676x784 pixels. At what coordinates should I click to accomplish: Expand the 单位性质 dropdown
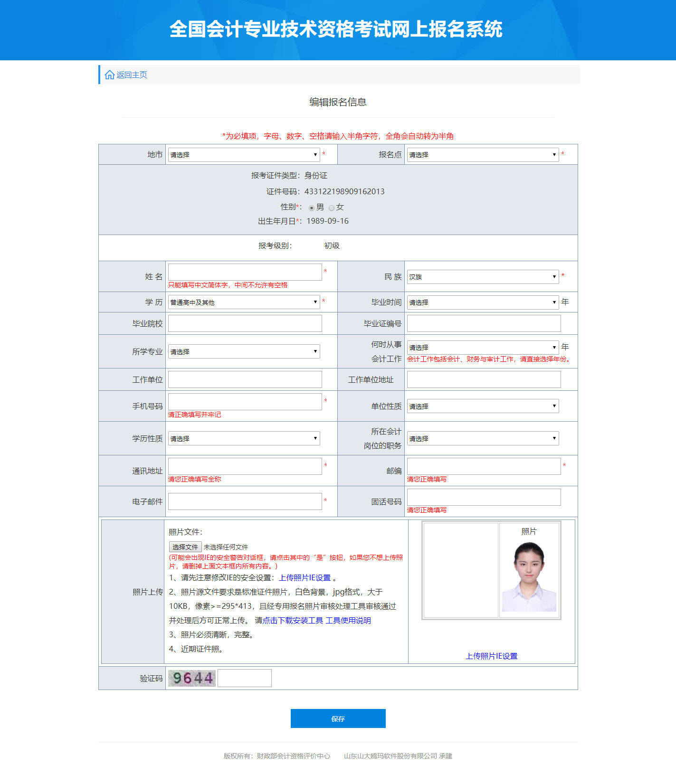[483, 406]
